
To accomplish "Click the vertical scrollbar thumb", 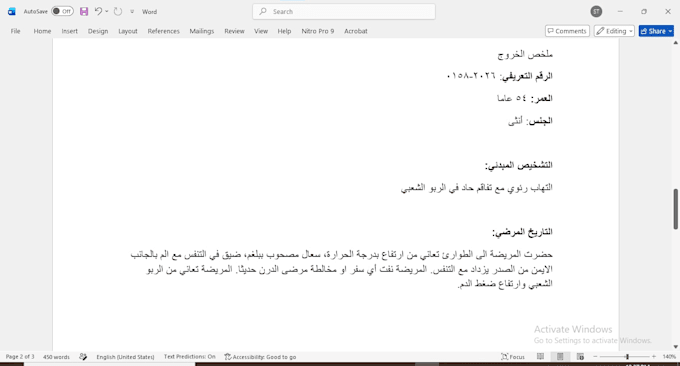I will (676, 209).
